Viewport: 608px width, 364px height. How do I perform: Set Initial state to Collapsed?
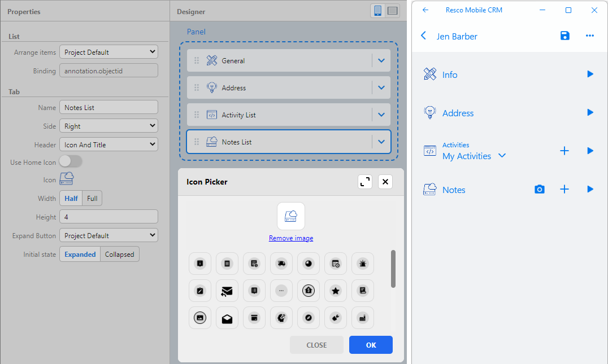point(119,255)
